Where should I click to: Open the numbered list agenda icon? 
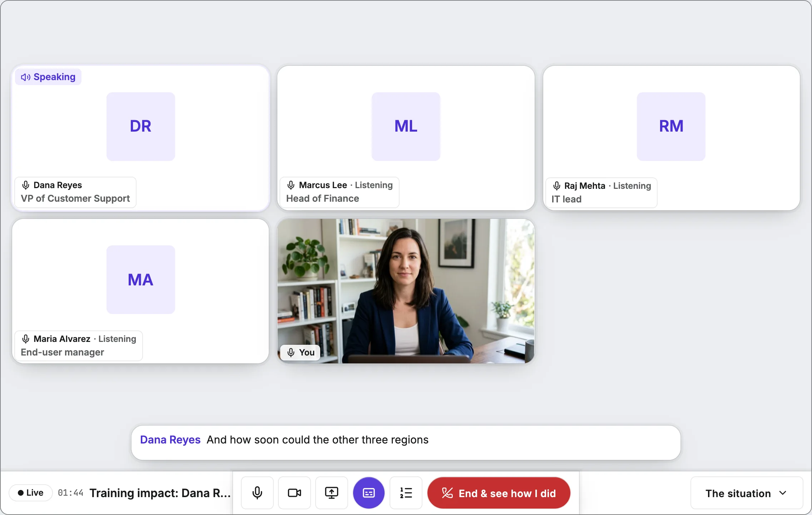(x=406, y=493)
